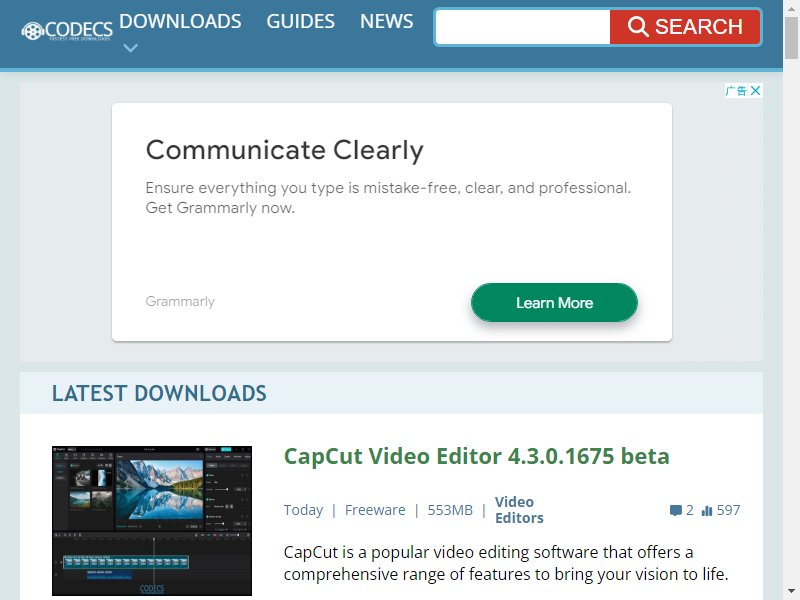Open the NEWS section
Image resolution: width=800 pixels, height=600 pixels.
coord(387,21)
